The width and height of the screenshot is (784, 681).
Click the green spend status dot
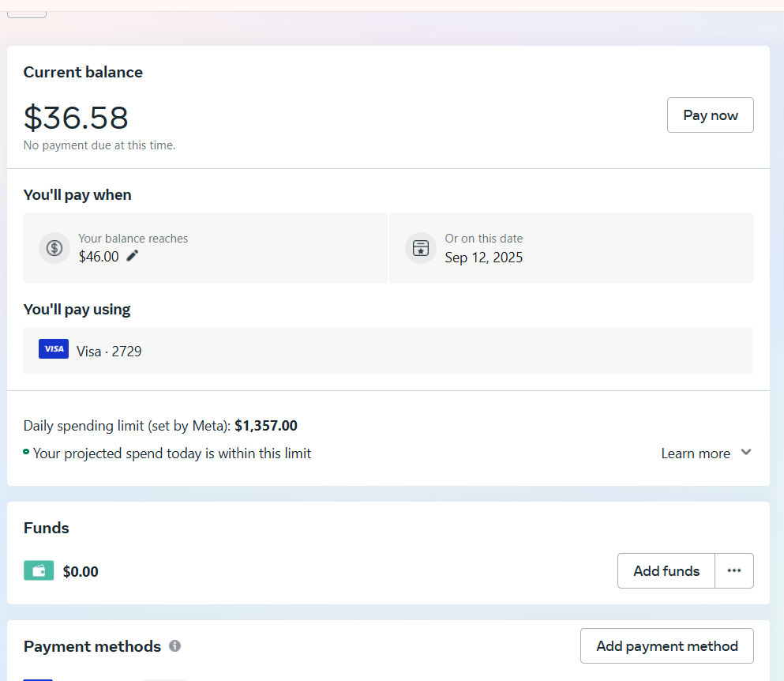pos(26,452)
